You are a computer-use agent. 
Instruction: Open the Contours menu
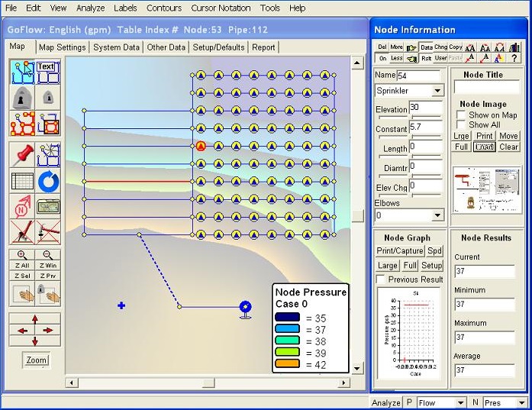[164, 8]
